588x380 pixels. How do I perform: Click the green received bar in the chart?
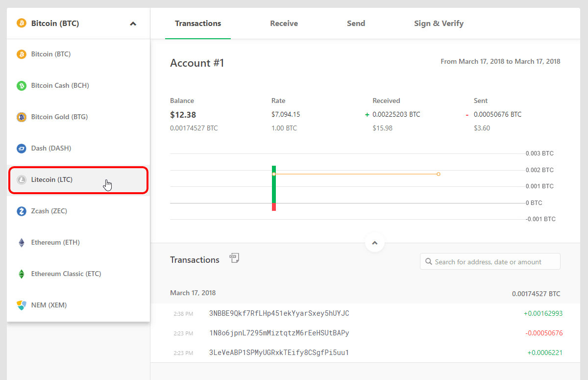coord(274,184)
